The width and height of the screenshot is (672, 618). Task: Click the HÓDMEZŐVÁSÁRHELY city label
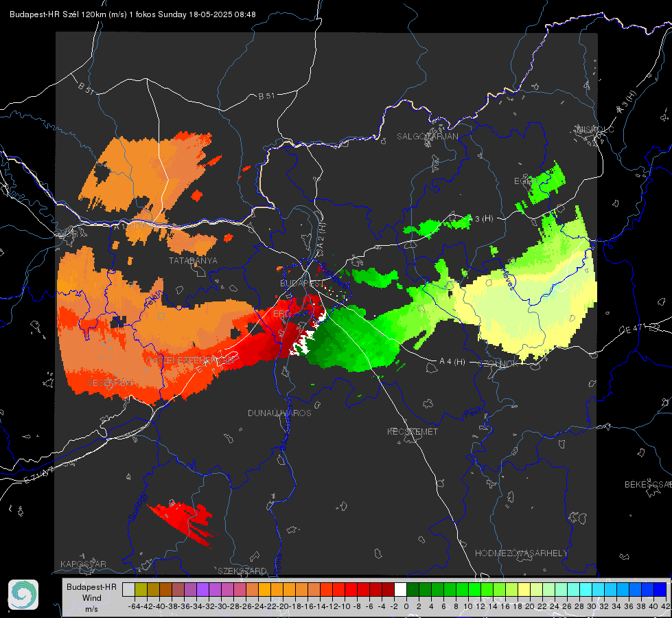coord(521,553)
